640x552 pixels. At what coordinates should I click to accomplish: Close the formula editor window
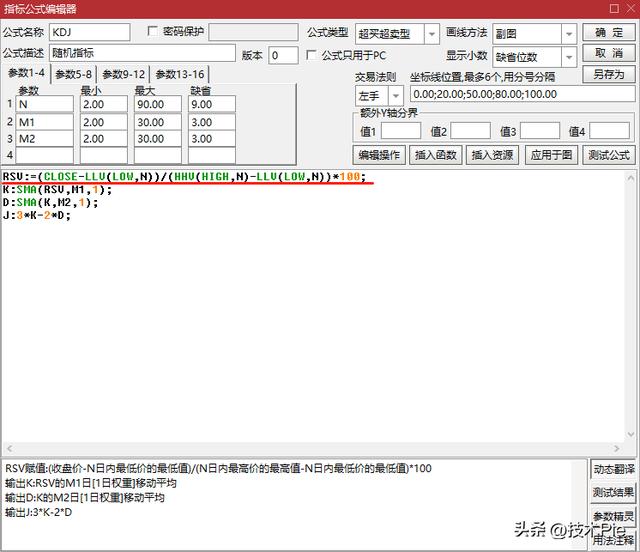click(x=627, y=9)
